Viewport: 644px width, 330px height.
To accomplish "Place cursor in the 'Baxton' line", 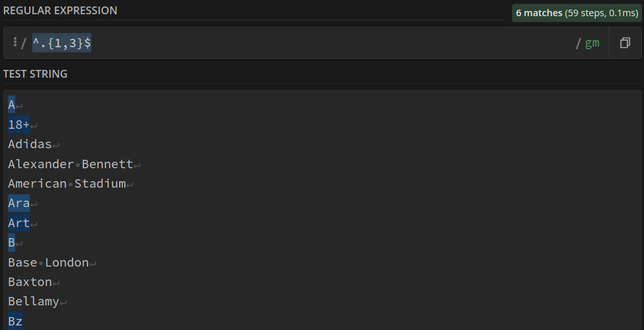I will 30,282.
